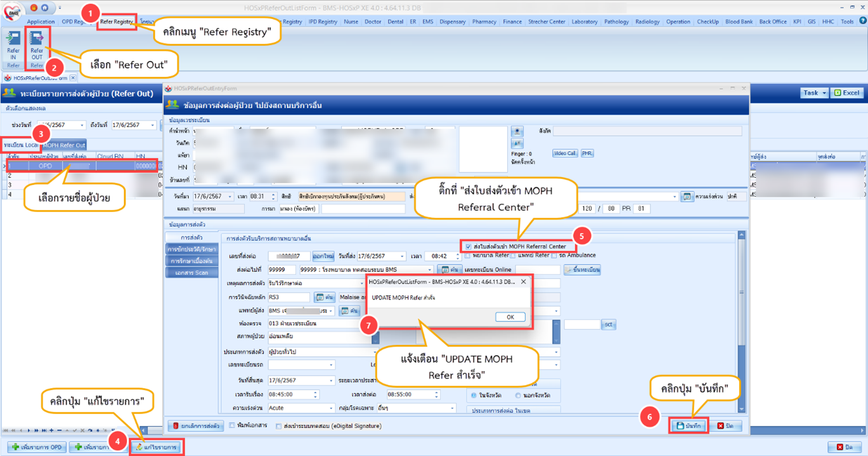Click the Refer IN ribbon icon
This screenshot has width=868, height=456.
point(13,46)
